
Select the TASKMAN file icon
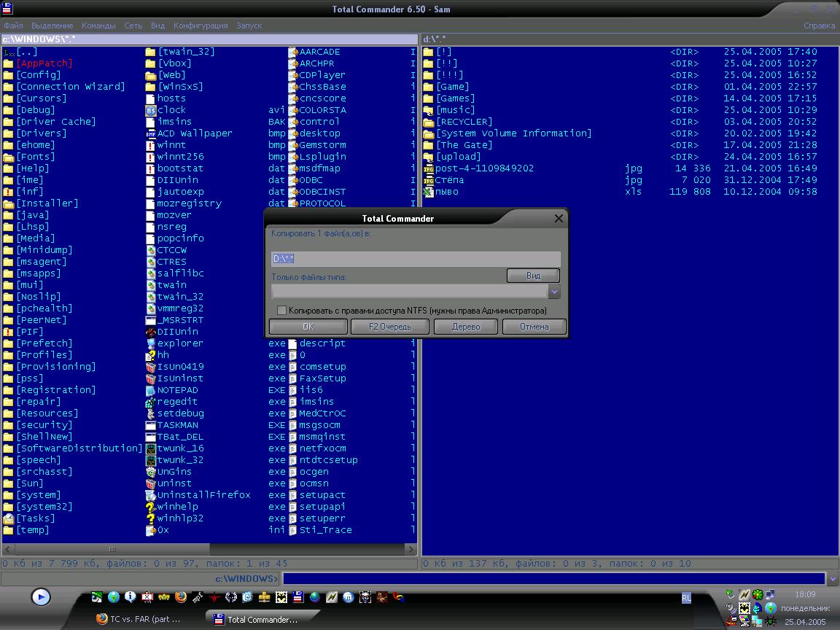[x=150, y=425]
